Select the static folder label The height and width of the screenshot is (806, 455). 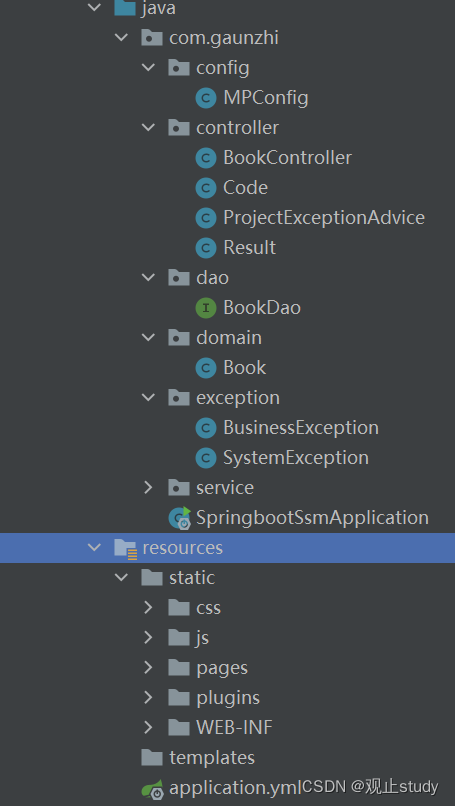coord(192,578)
